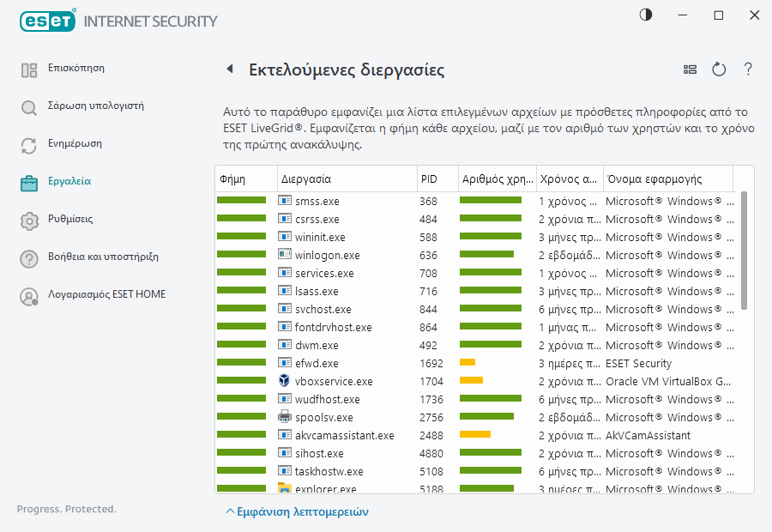Open the Ρυθμίσεις gear icon
This screenshot has height=532, width=772.
point(29,221)
